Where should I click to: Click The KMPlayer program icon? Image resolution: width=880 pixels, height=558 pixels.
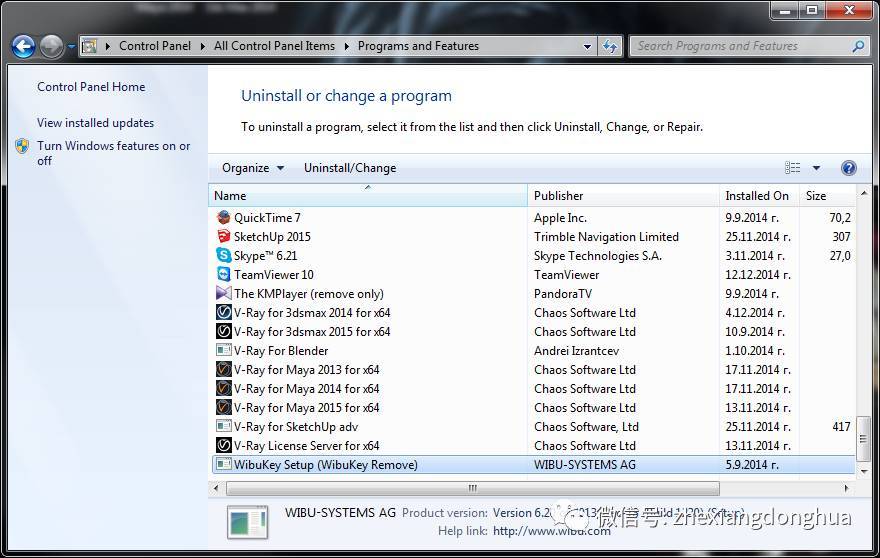tap(223, 294)
